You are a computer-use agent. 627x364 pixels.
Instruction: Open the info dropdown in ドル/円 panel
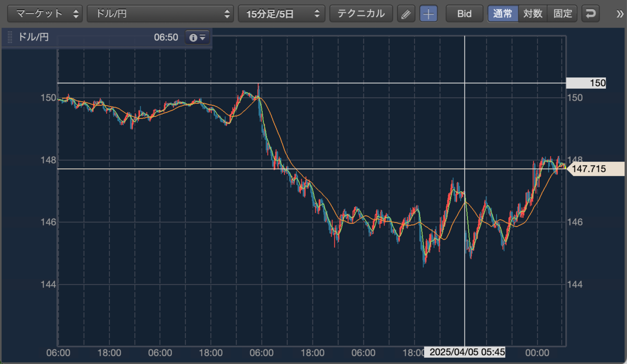point(198,38)
